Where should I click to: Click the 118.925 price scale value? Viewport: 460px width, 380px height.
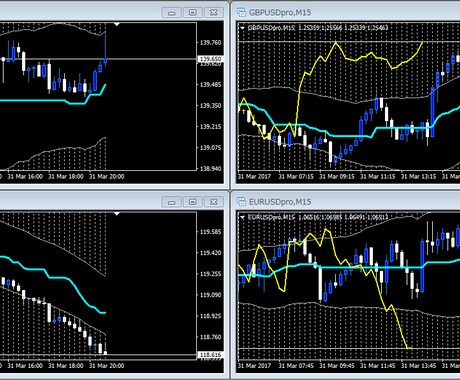point(210,316)
